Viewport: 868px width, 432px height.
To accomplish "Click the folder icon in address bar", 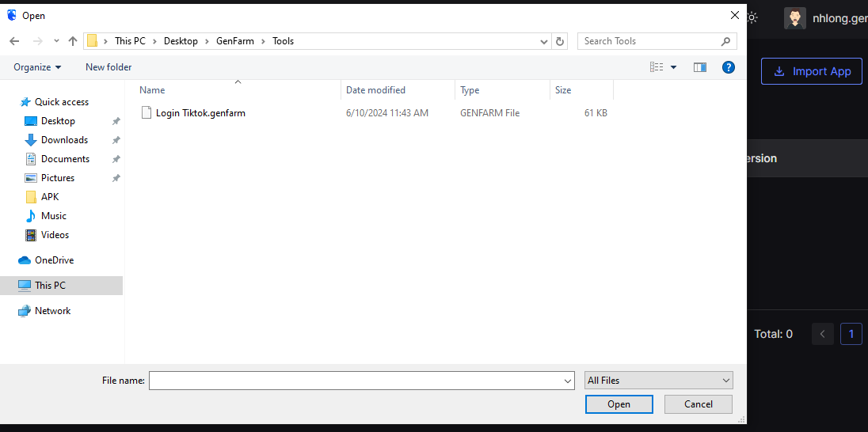I will click(x=93, y=41).
